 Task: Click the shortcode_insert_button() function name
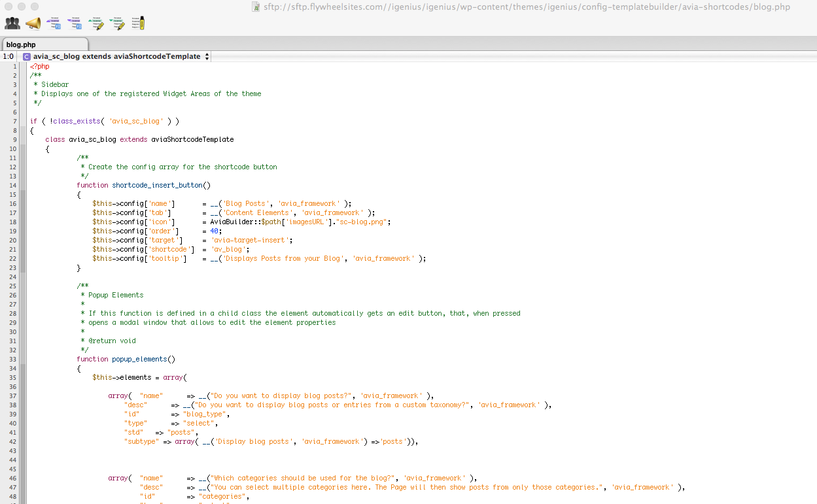pos(161,185)
